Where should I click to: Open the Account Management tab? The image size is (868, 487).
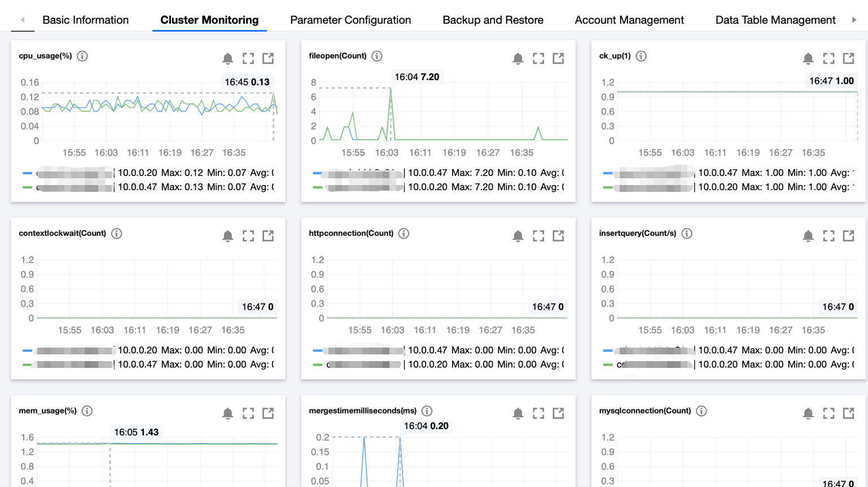click(629, 20)
